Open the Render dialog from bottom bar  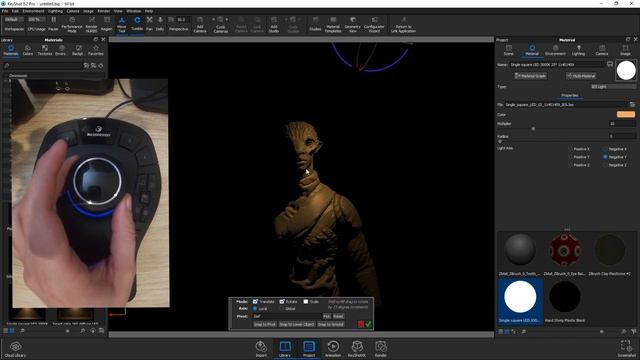tap(380, 349)
